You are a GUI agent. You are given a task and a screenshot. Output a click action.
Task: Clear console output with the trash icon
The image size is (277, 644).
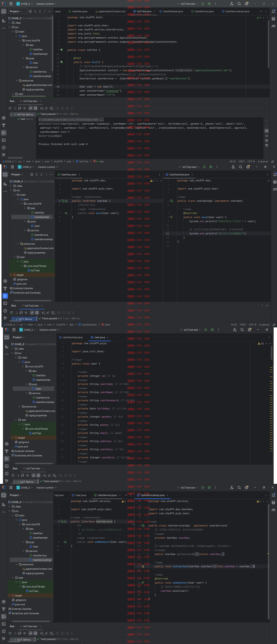tap(266, 145)
